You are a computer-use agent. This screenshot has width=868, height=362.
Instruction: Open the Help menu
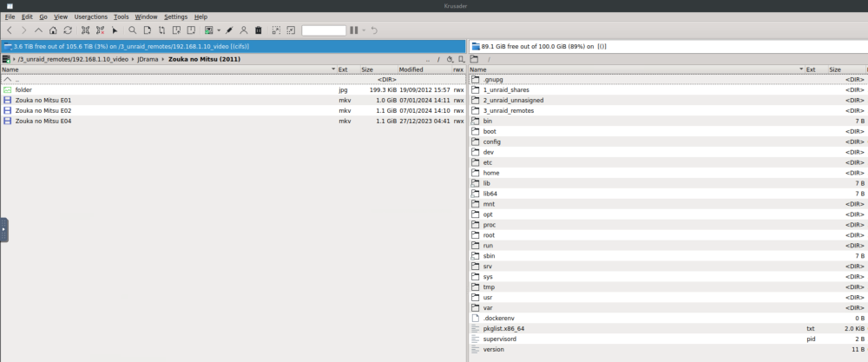coord(201,17)
